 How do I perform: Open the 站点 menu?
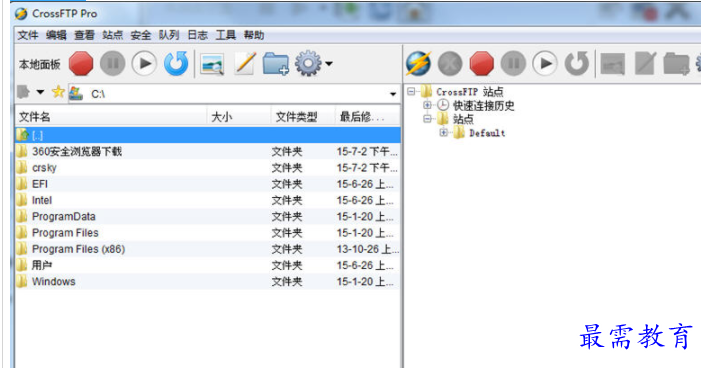(112, 35)
